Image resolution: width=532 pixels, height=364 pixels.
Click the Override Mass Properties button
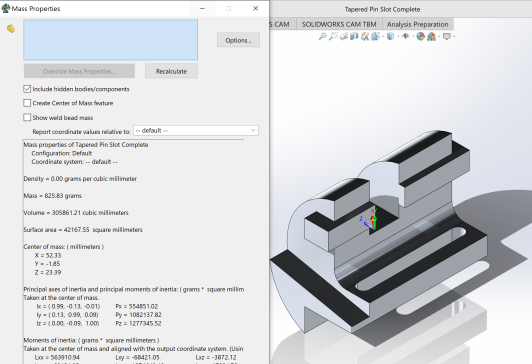point(79,71)
